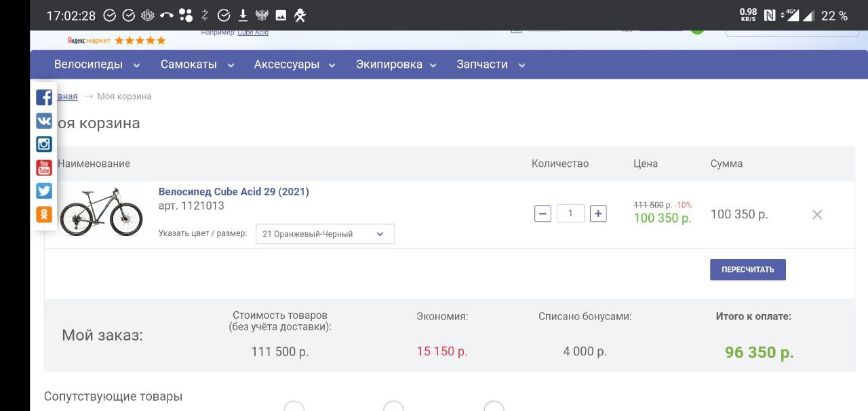Screen dimensions: 868x411
Task: Click the ПЕРЕСЧИТАТЬ button
Action: point(748,269)
